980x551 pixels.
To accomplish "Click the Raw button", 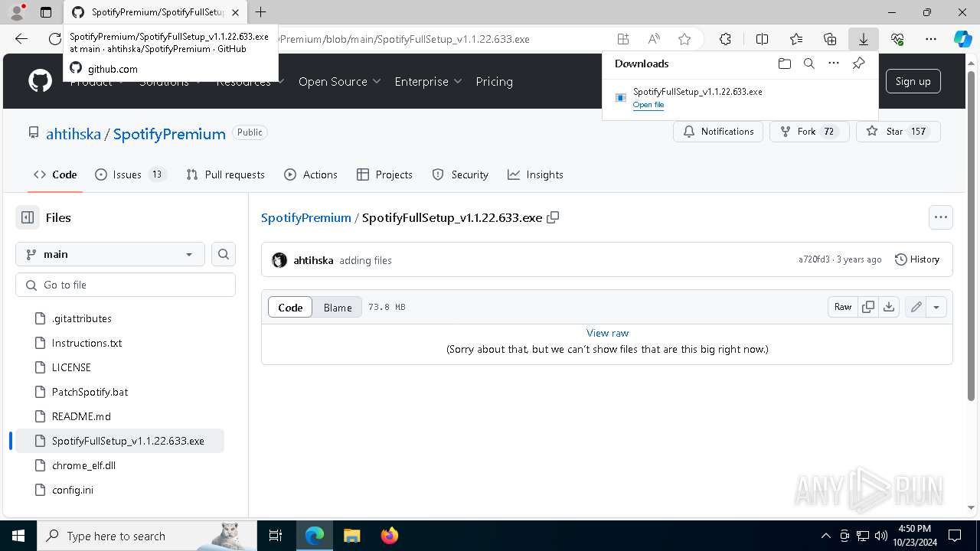I will click(843, 307).
